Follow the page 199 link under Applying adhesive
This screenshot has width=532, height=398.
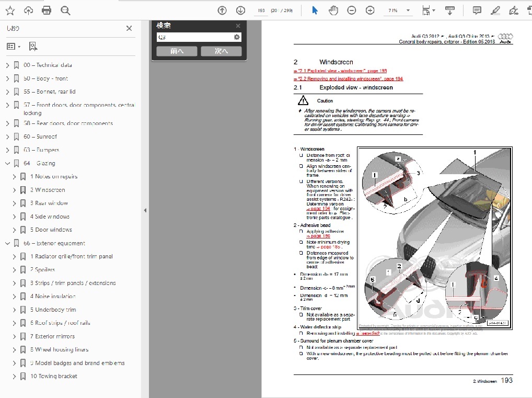[318, 236]
